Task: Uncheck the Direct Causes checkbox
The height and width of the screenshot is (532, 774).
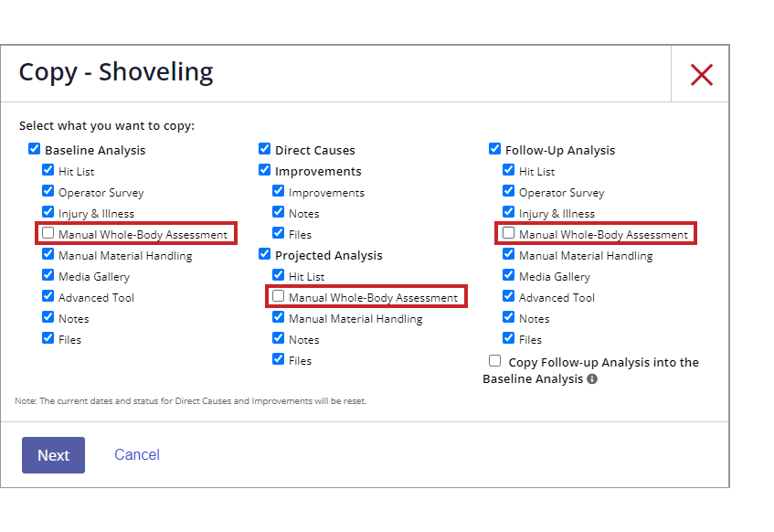Action: coord(265,149)
